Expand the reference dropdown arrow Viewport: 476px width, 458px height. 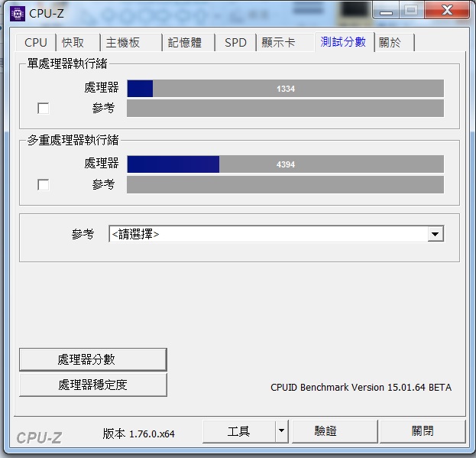(x=436, y=234)
